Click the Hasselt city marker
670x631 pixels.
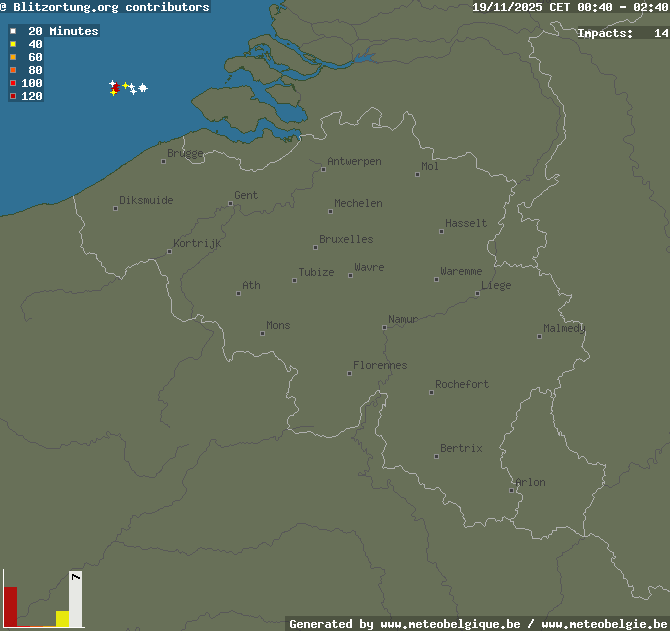tap(441, 231)
